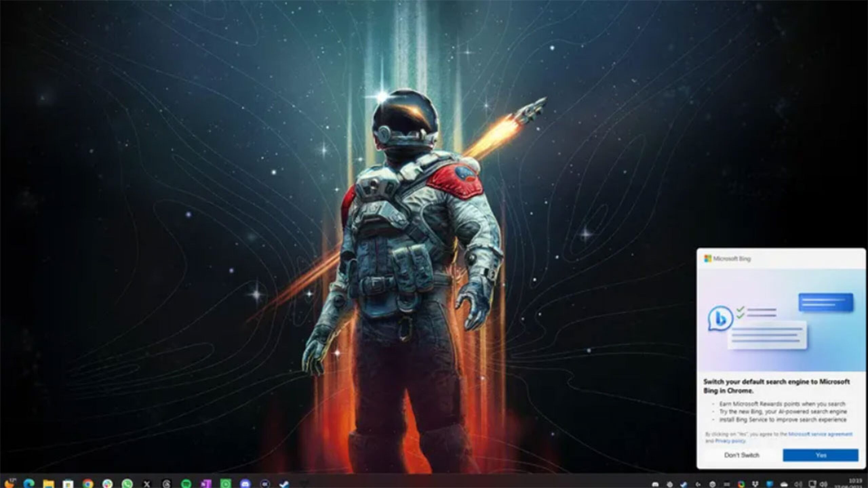Click "Earn Microsoft Rewards points when you search"

[782, 404]
